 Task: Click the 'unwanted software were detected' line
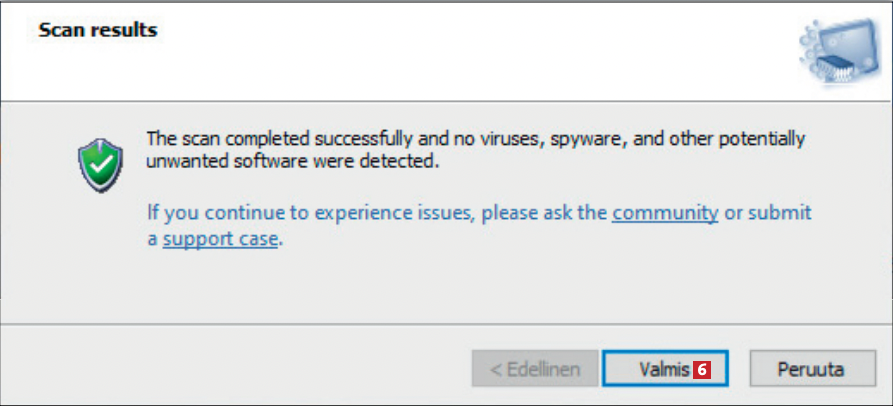click(x=293, y=160)
